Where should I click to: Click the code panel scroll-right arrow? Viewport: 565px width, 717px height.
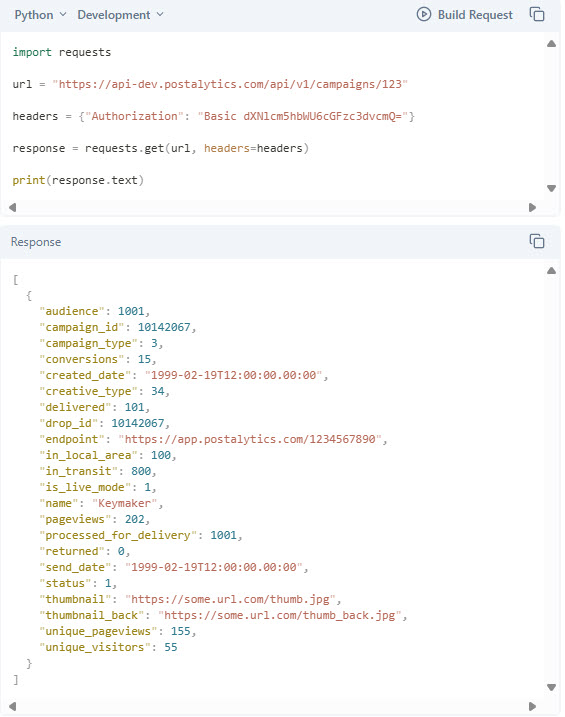(532, 208)
